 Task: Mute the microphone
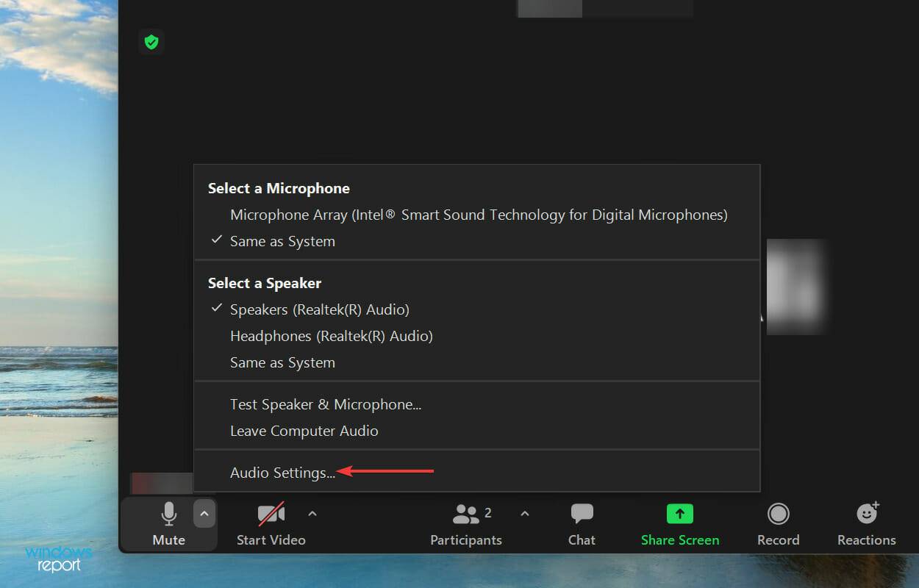coord(168,523)
